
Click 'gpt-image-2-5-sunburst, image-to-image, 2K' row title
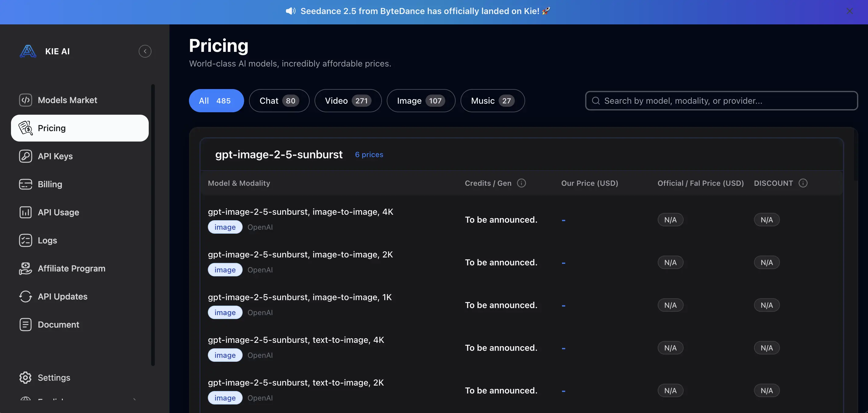click(300, 255)
